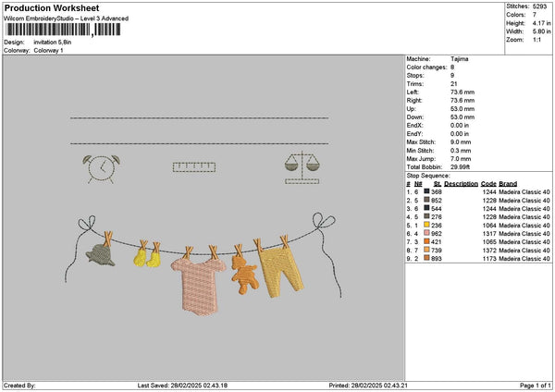Click the Zoom value '1:1'

coord(536,40)
